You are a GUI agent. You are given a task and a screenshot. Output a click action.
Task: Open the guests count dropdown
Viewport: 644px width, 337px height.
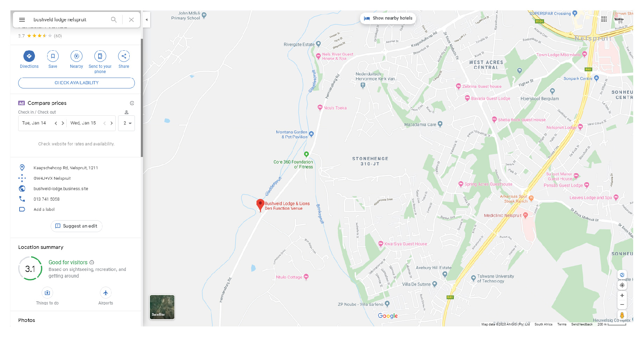coord(126,123)
